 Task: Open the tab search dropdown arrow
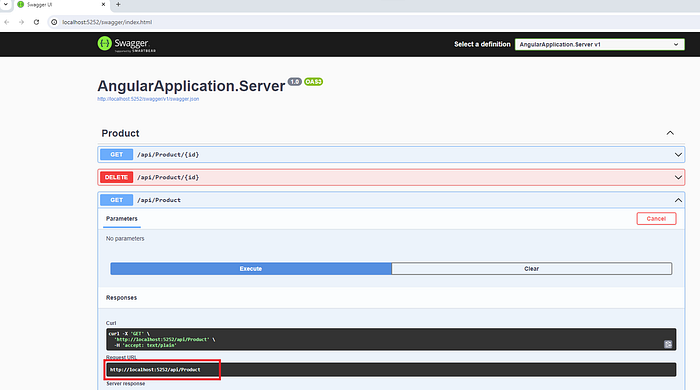(x=6, y=4)
